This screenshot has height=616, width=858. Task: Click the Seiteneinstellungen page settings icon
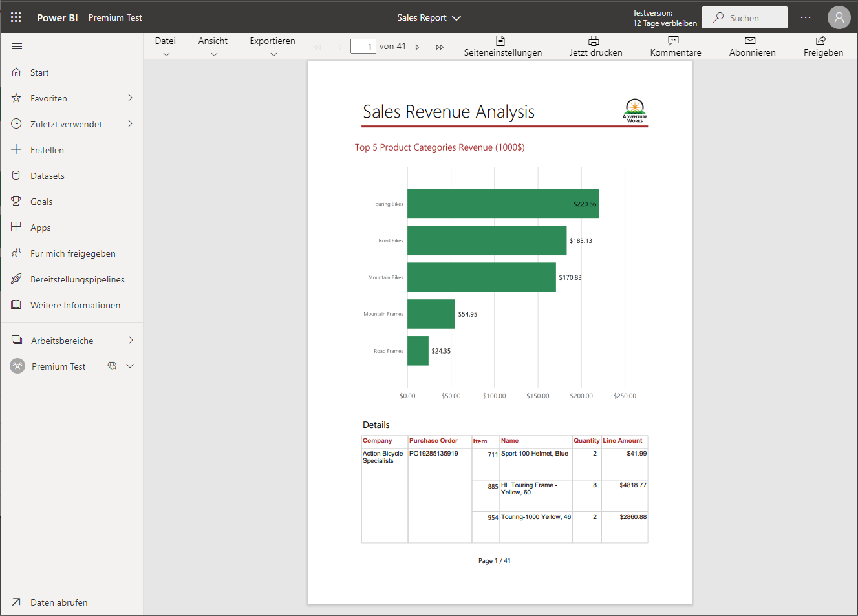[x=500, y=41]
